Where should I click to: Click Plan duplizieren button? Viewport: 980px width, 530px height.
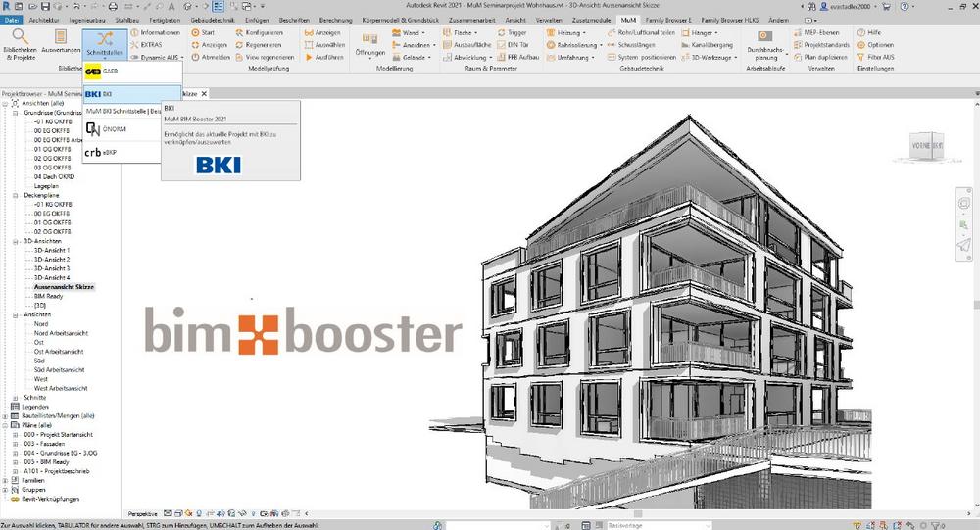click(x=820, y=58)
